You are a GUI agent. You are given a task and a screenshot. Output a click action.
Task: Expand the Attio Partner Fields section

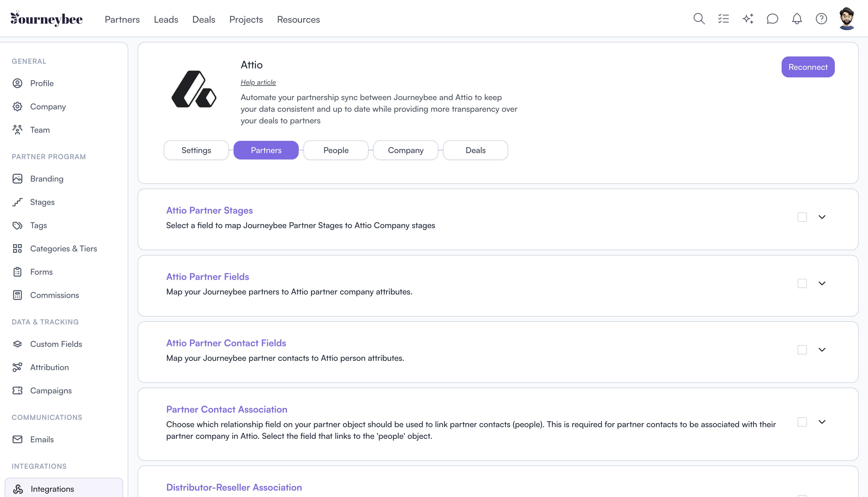(x=822, y=283)
